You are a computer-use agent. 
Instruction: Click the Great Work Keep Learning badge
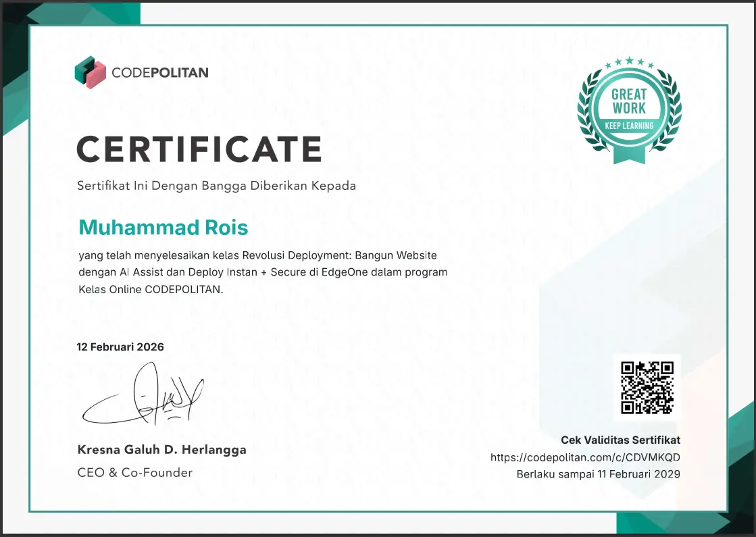click(x=629, y=110)
